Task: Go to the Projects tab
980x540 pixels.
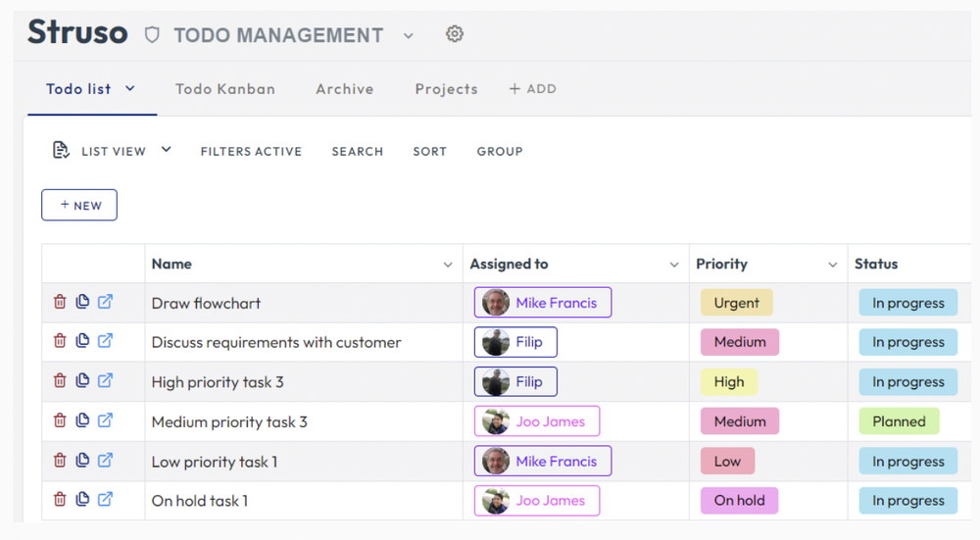Action: [446, 89]
